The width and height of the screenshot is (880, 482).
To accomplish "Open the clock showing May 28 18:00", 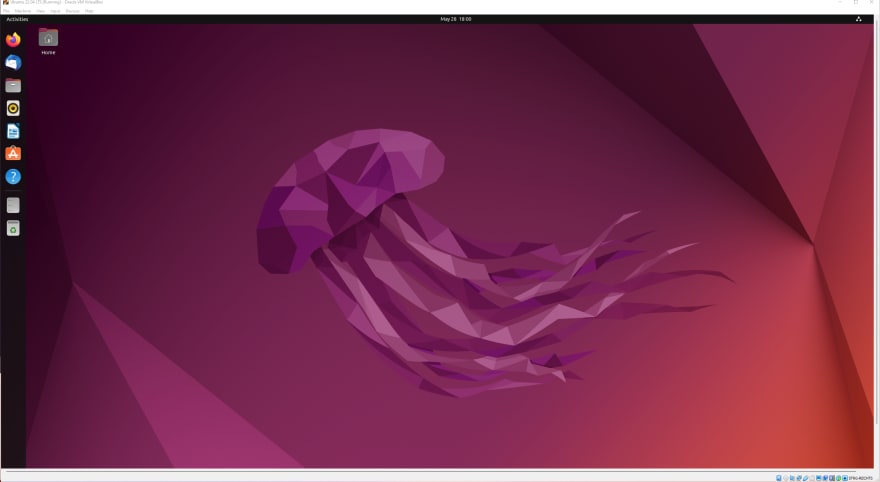I will [x=456, y=19].
